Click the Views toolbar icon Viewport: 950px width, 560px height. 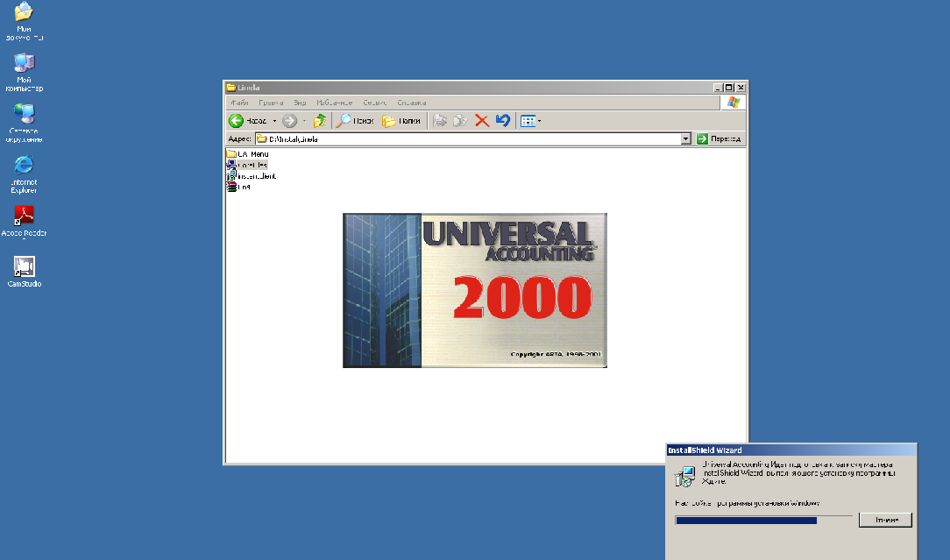click(x=528, y=121)
